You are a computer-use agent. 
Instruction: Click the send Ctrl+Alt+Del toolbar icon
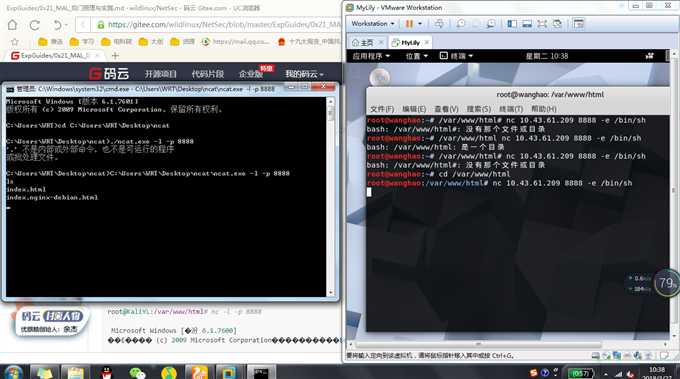[x=439, y=23]
